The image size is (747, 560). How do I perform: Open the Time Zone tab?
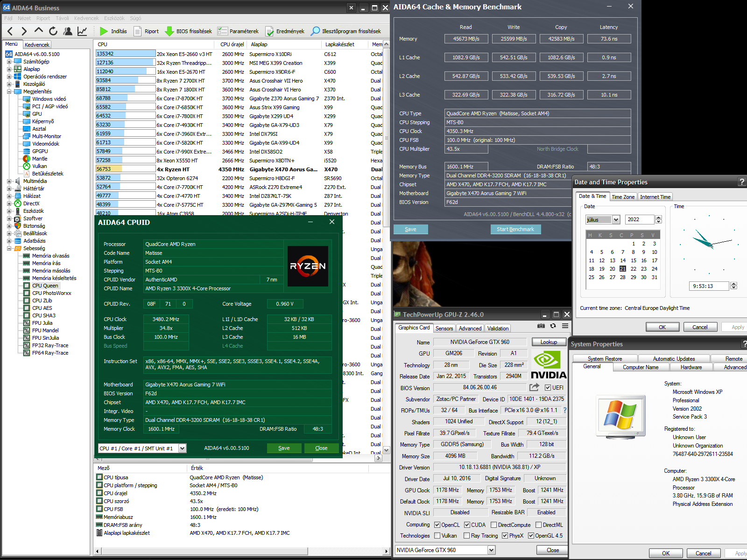pyautogui.click(x=623, y=197)
